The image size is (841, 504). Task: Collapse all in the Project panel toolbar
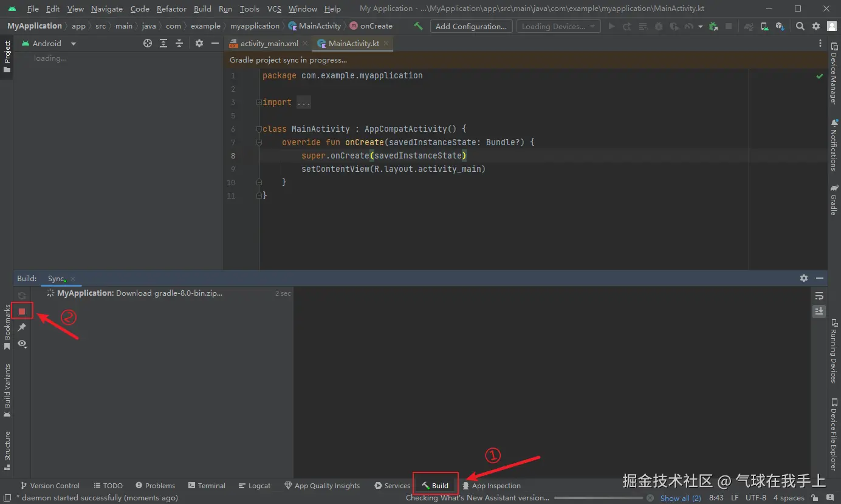point(179,43)
